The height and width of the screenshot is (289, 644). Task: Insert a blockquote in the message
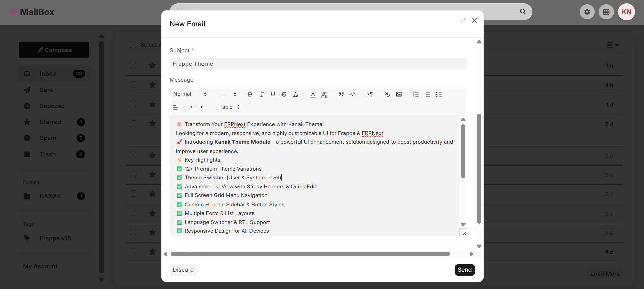coord(341,94)
